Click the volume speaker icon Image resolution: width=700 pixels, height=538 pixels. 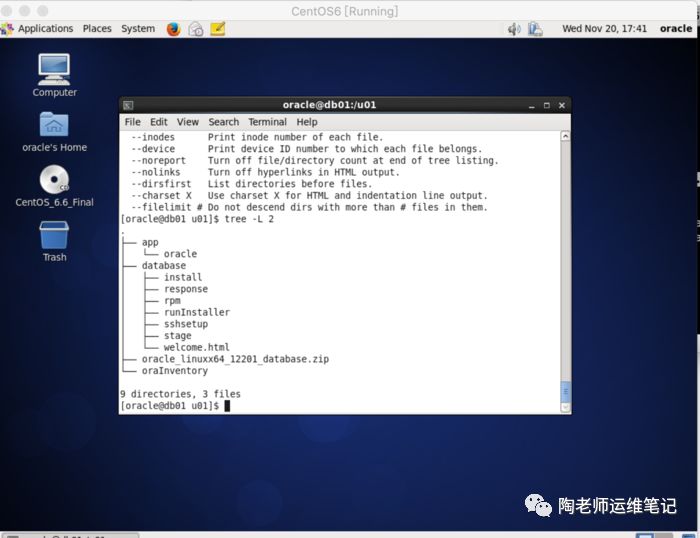click(x=514, y=29)
